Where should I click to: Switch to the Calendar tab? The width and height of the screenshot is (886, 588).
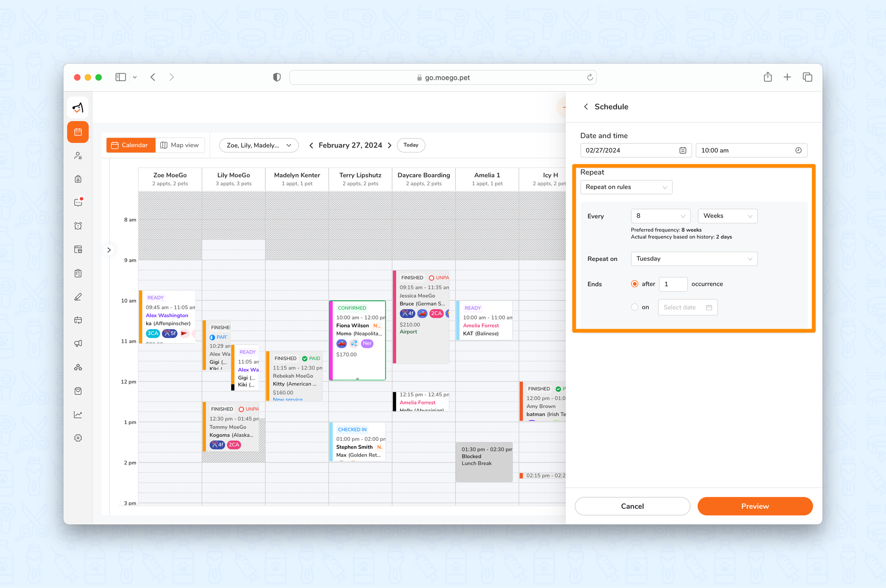[130, 145]
